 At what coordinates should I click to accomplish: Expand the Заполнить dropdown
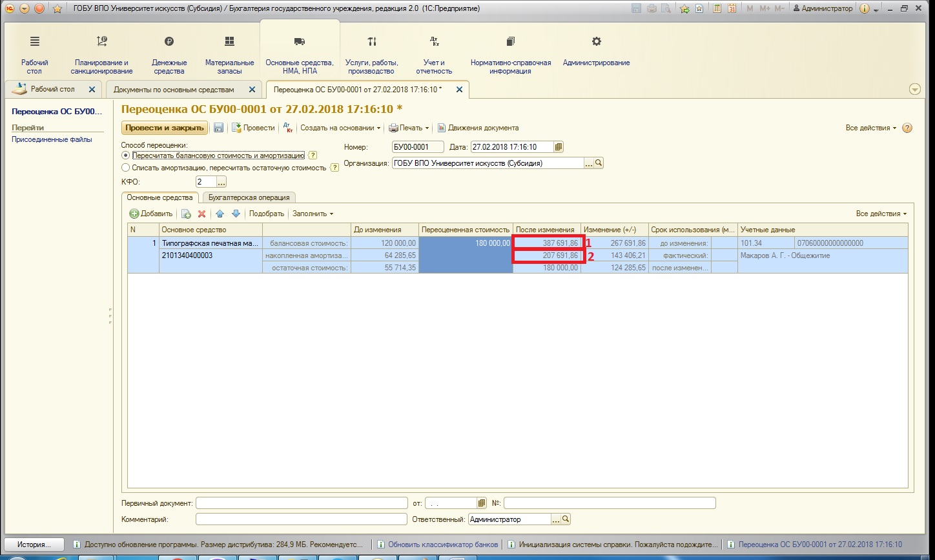click(313, 214)
